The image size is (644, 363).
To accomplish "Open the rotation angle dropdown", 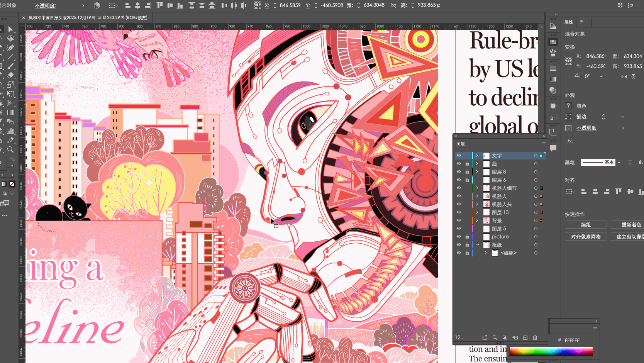I will (601, 76).
